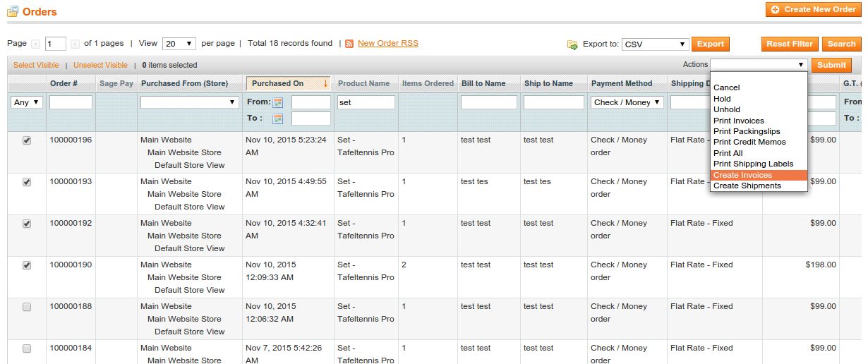Screen dimensions: 868x364
Task: Click the Reset Filter button
Action: coord(789,44)
